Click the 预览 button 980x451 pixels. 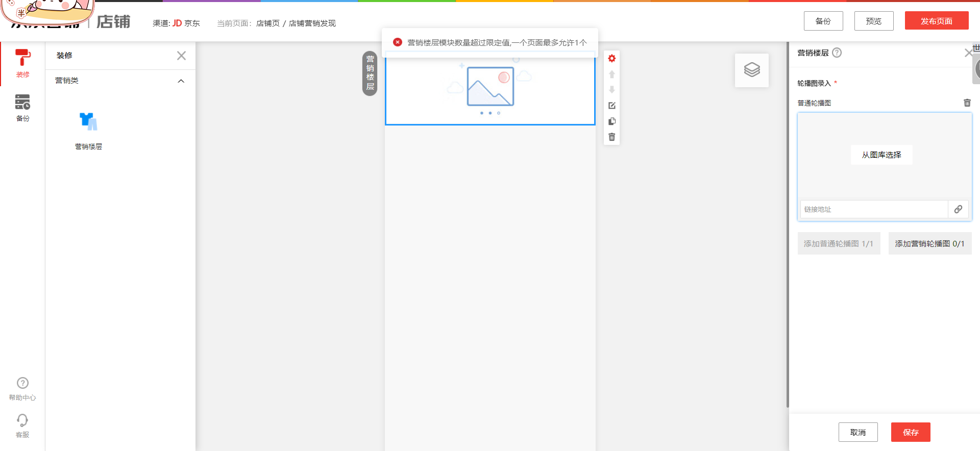click(x=873, y=21)
